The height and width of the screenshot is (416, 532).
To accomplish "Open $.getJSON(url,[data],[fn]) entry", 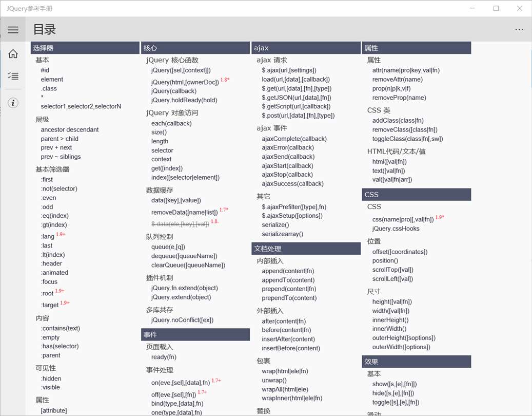I will tap(297, 98).
